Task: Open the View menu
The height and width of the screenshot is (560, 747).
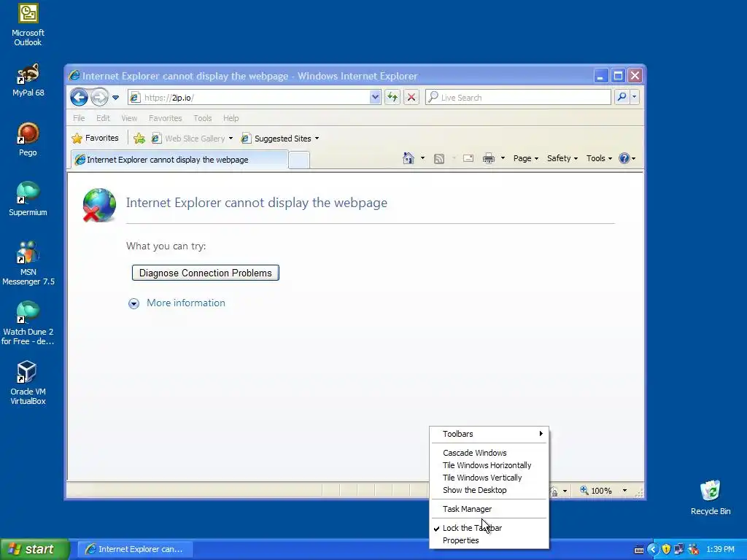Action: point(129,118)
